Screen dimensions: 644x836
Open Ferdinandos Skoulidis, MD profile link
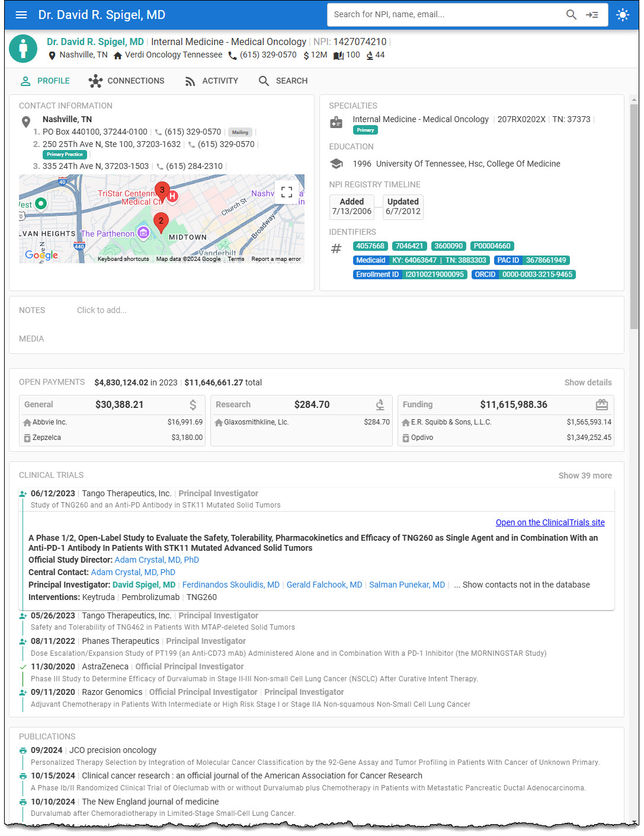231,585
